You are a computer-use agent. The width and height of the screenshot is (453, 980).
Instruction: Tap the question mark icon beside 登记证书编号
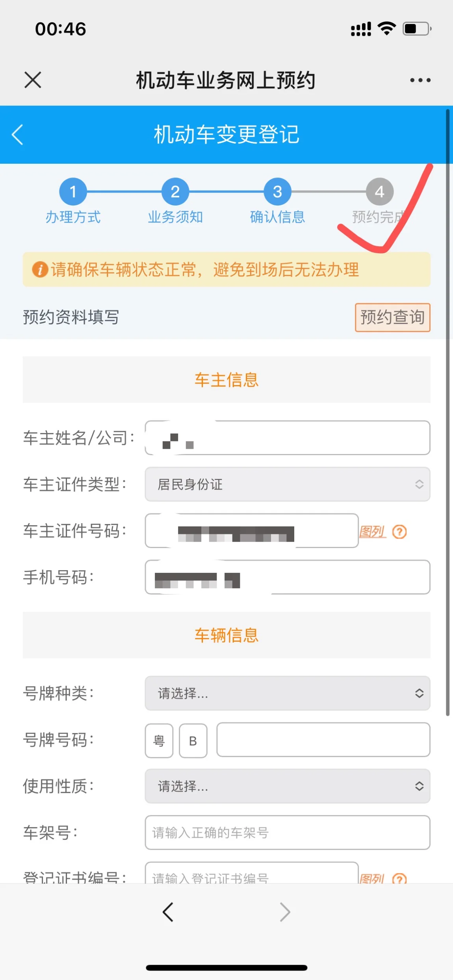[x=399, y=878]
